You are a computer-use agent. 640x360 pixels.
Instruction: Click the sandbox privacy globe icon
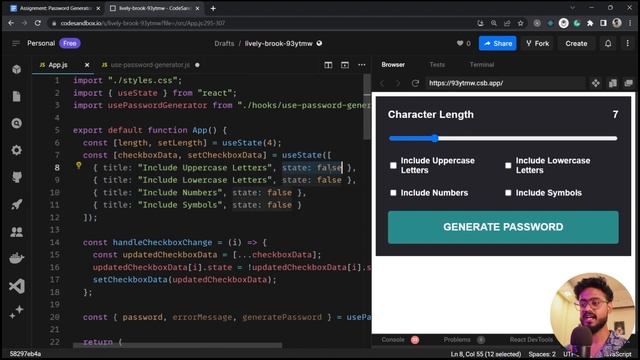tap(319, 43)
